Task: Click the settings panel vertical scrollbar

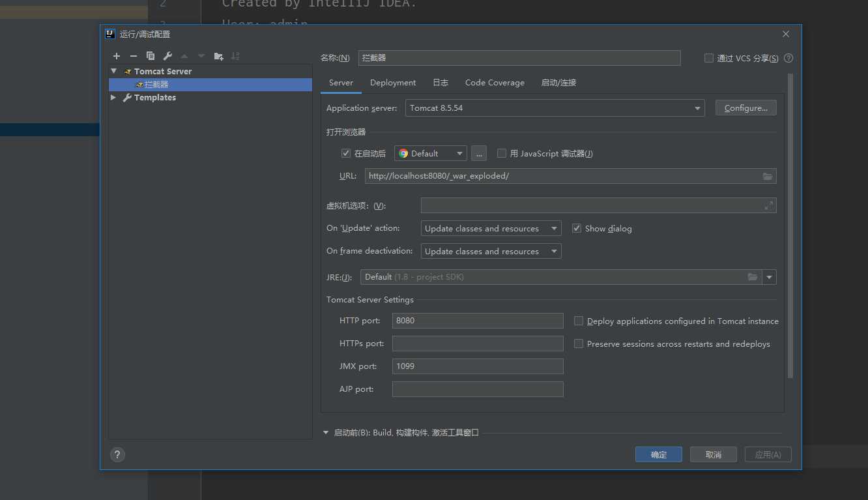Action: coord(790,226)
